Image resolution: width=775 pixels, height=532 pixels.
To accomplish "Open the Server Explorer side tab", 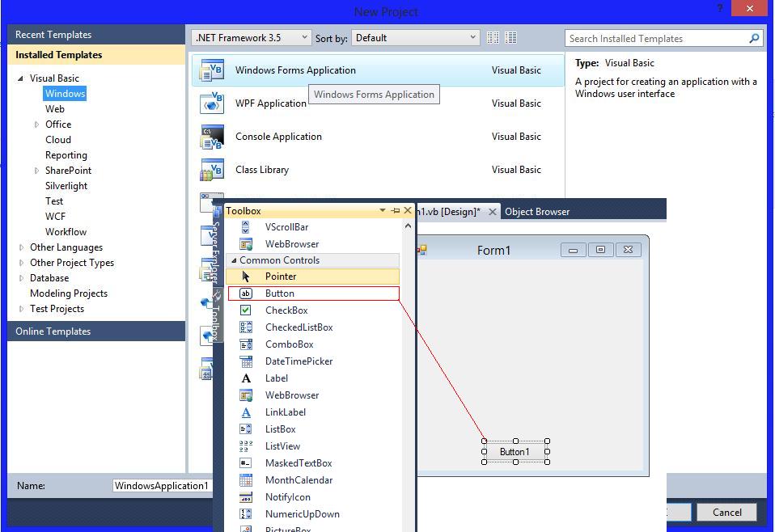I will (x=216, y=246).
